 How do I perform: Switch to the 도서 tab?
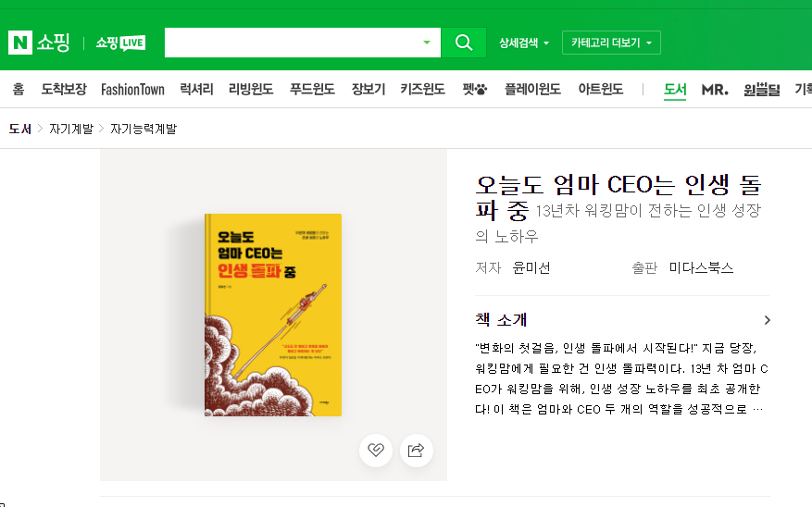click(675, 90)
